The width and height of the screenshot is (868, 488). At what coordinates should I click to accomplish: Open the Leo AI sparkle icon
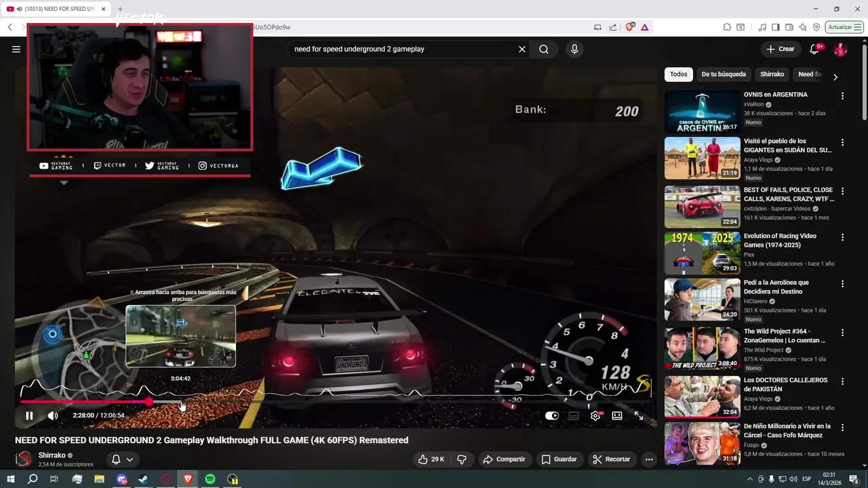click(x=803, y=27)
